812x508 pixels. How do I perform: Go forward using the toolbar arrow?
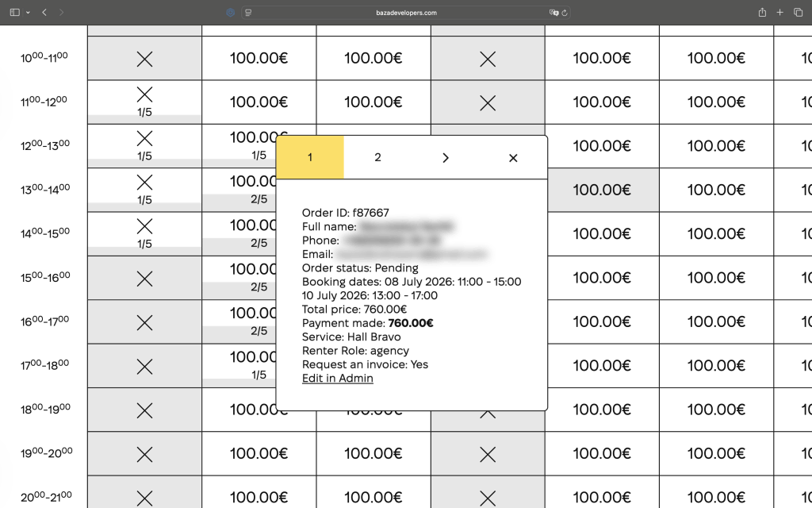tap(61, 13)
